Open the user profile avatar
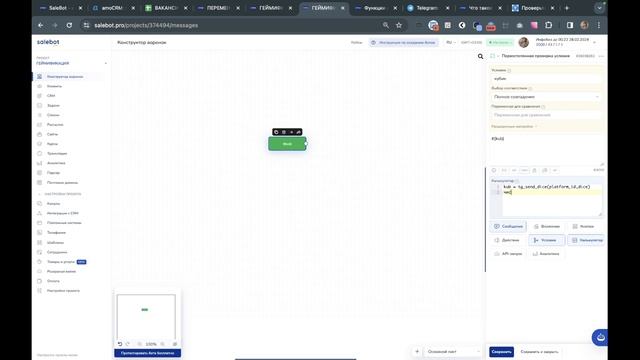The image size is (640, 360). click(x=524, y=42)
